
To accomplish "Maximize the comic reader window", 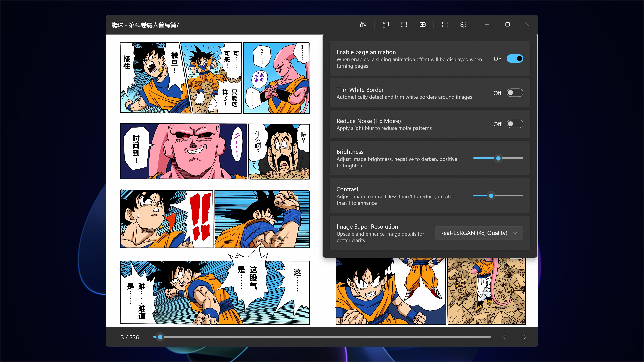I will pyautogui.click(x=507, y=24).
